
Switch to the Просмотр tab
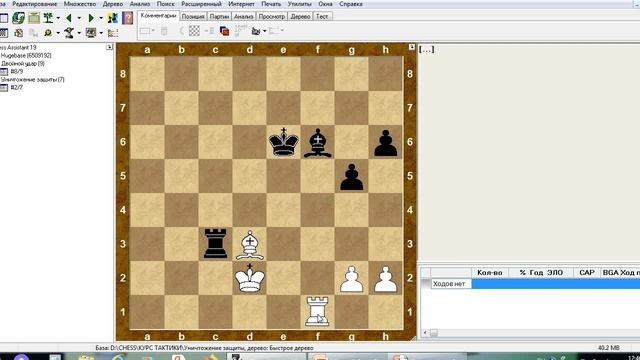coord(271,17)
